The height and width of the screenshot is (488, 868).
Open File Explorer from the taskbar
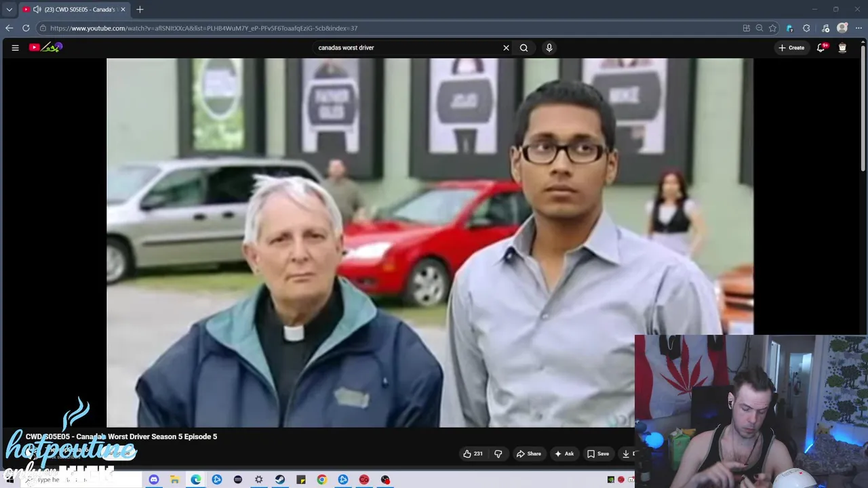175,480
